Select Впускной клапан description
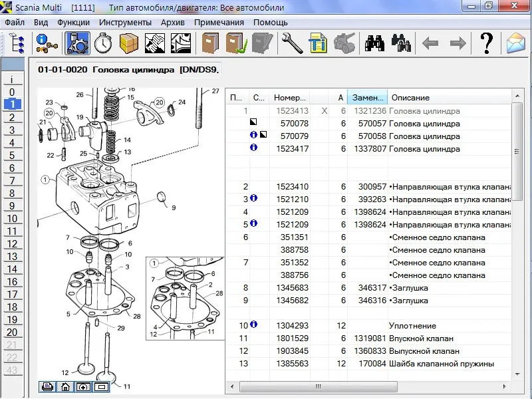The height and width of the screenshot is (399, 532). tap(421, 338)
